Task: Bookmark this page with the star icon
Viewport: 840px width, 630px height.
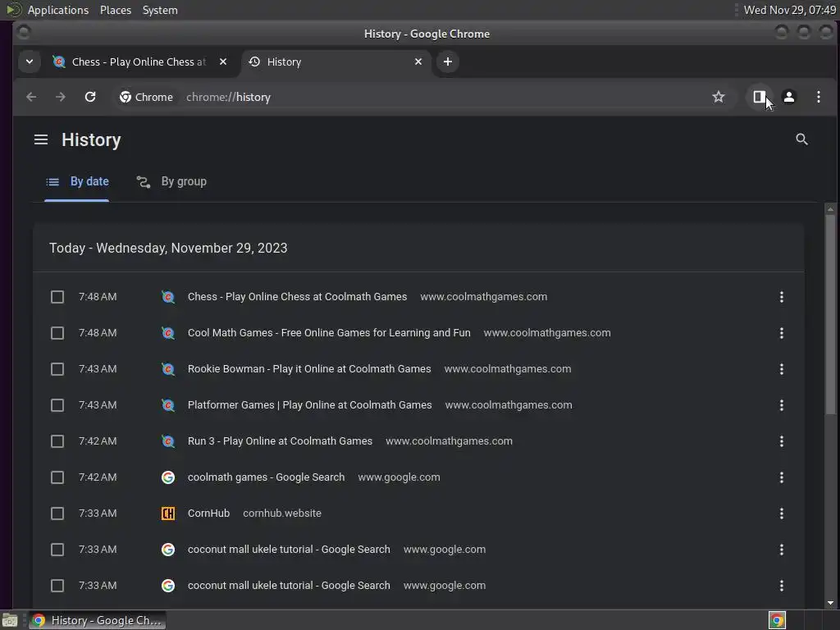Action: (x=719, y=97)
